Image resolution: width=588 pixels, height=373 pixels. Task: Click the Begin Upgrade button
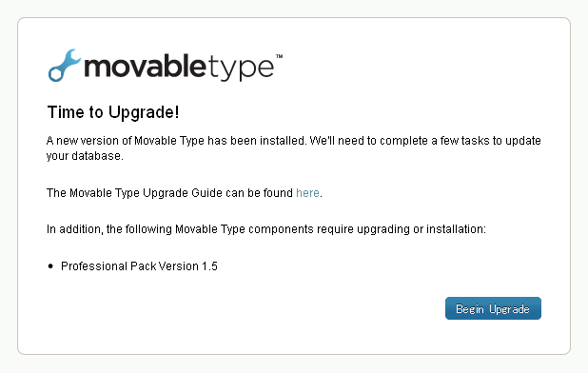tap(493, 308)
